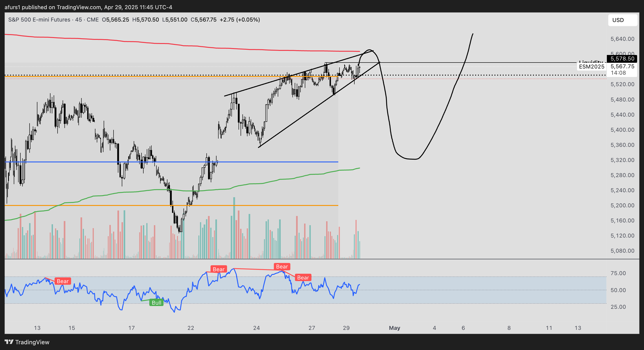Click the afurs1 published on TradingView.com caption
The width and height of the screenshot is (644, 350).
(x=89, y=7)
